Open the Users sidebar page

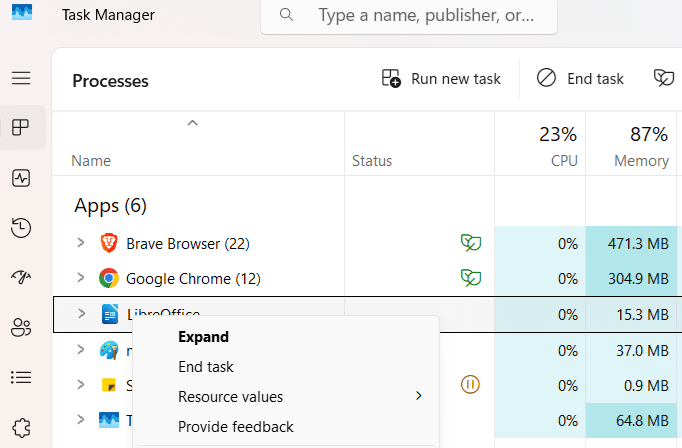21,327
